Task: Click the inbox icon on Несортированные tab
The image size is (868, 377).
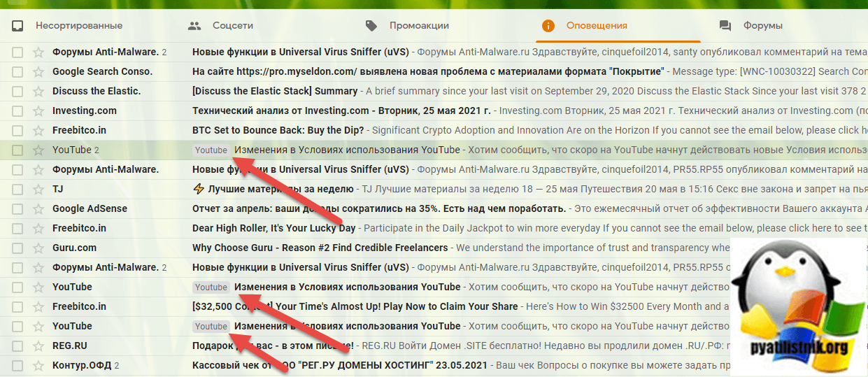Action: 17,26
